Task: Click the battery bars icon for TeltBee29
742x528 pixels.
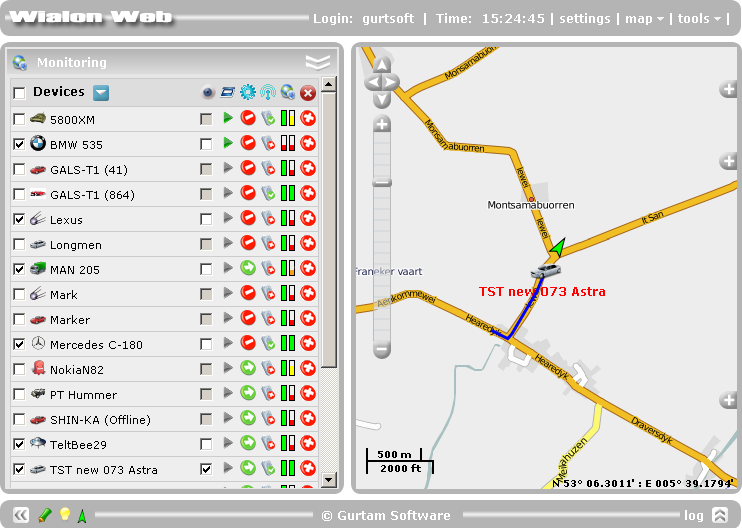Action: coord(288,443)
